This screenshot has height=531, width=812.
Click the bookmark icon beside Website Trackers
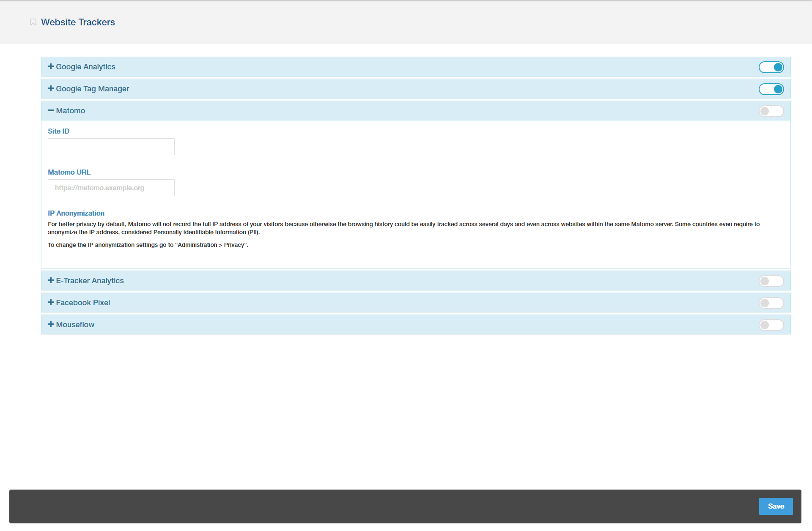pos(33,22)
